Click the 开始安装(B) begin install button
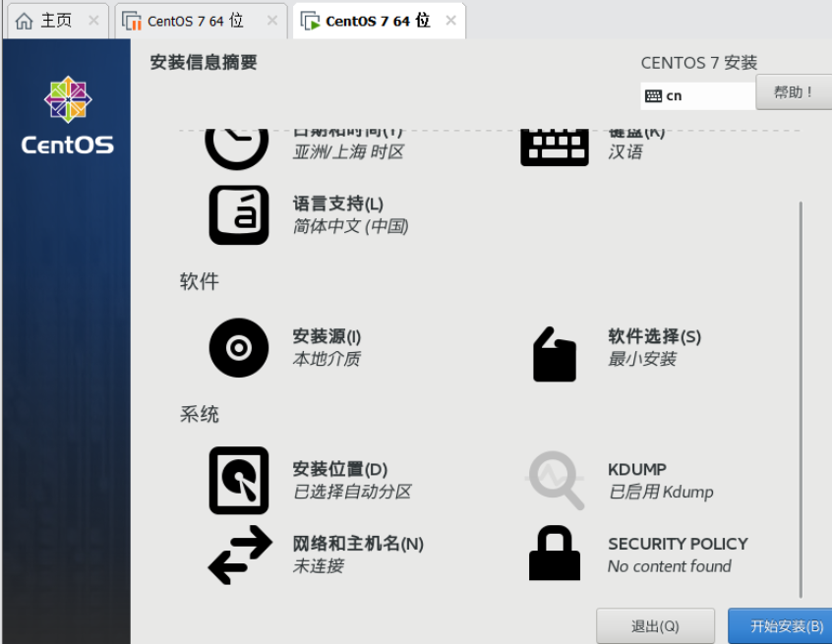 (x=781, y=626)
